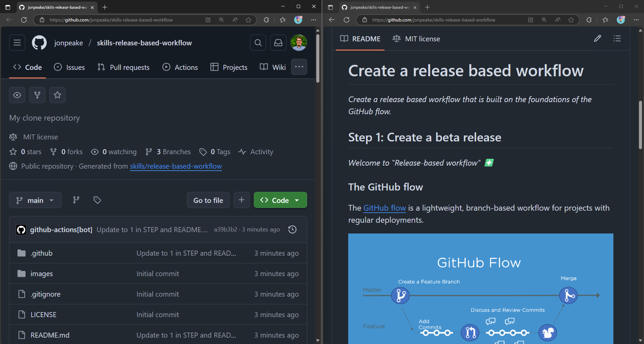Click the GitHub logo in left window
The image size is (644, 344).
(39, 43)
